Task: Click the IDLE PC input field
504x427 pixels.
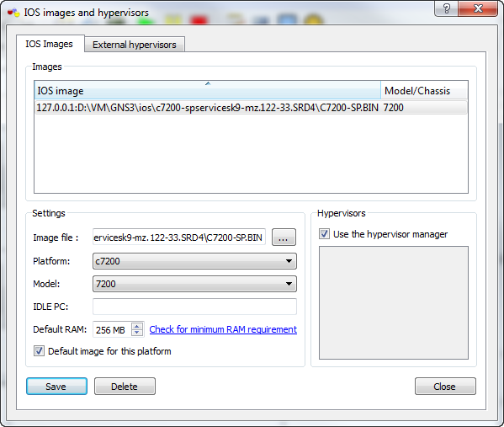Action: 194,307
